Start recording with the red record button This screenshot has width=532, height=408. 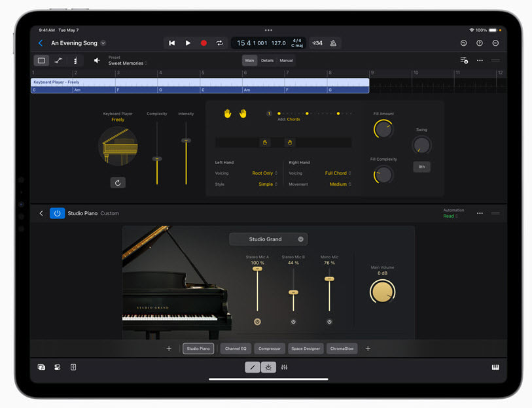point(204,43)
